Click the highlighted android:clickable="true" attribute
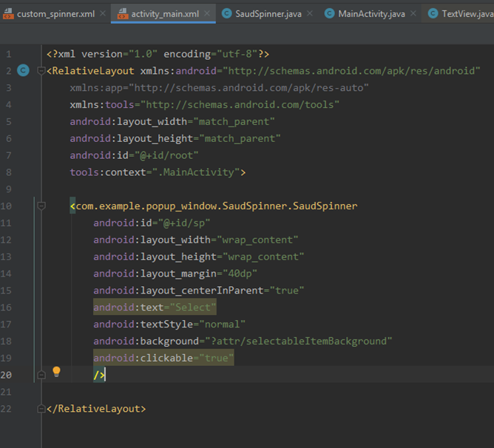The image size is (494, 448). coord(163,358)
